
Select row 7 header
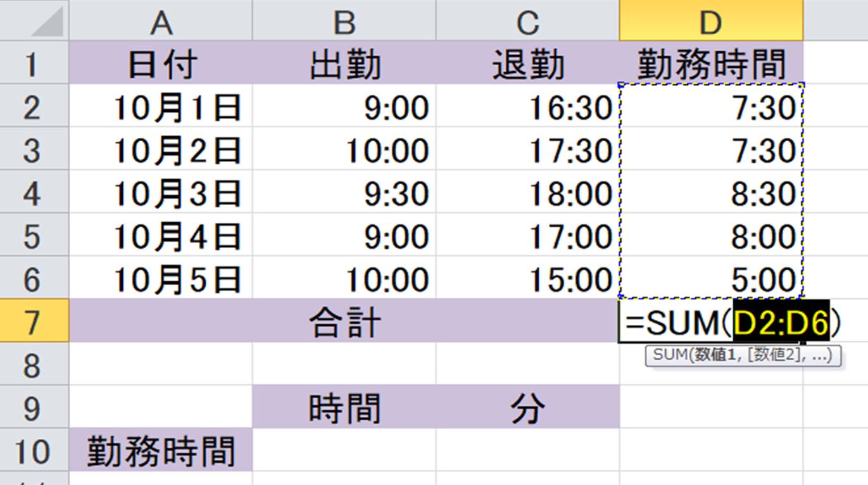pos(32,323)
